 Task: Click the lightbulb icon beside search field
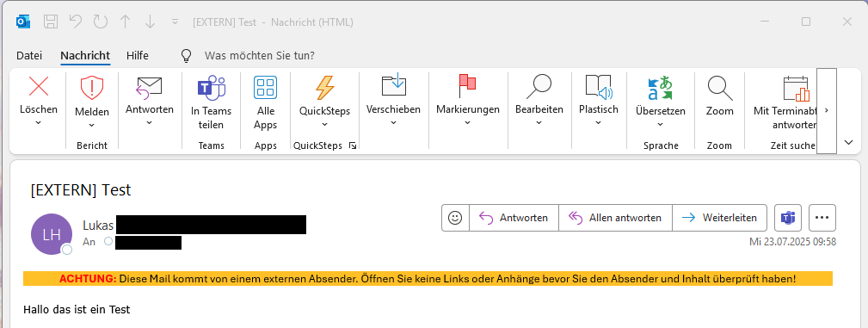pos(187,55)
